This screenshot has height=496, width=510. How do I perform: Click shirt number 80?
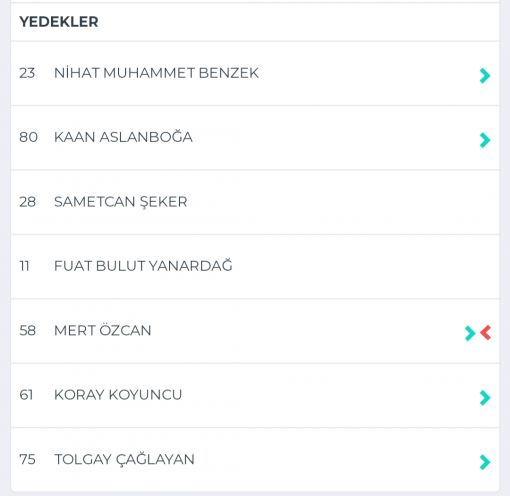point(28,137)
